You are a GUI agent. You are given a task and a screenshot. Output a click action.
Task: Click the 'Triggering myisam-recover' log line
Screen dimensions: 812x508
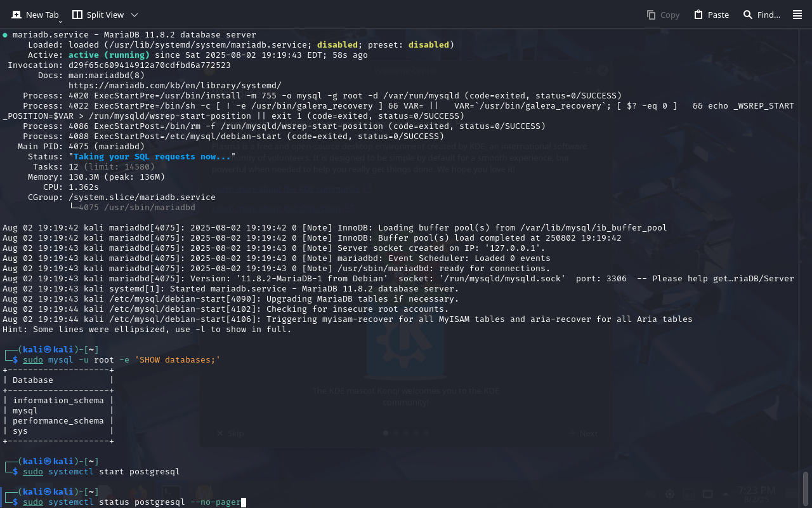tap(348, 319)
